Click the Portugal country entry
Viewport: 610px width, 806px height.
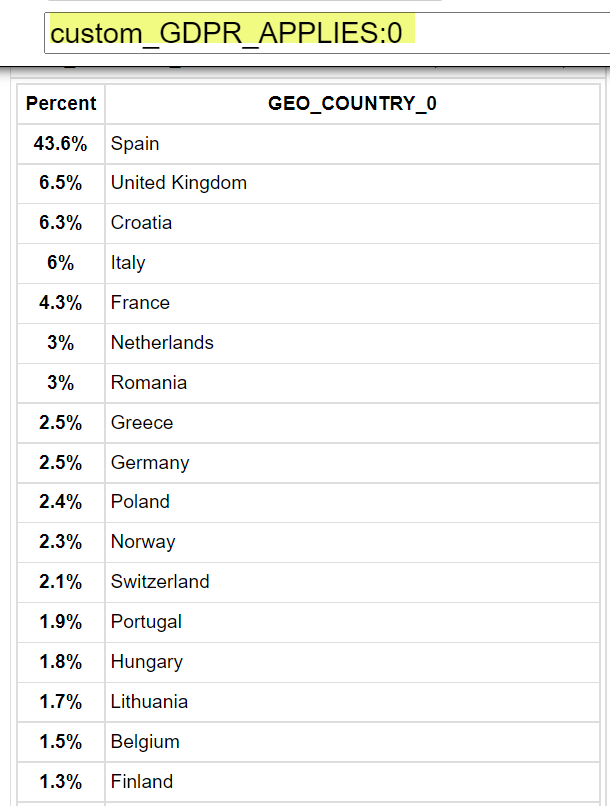(x=352, y=622)
